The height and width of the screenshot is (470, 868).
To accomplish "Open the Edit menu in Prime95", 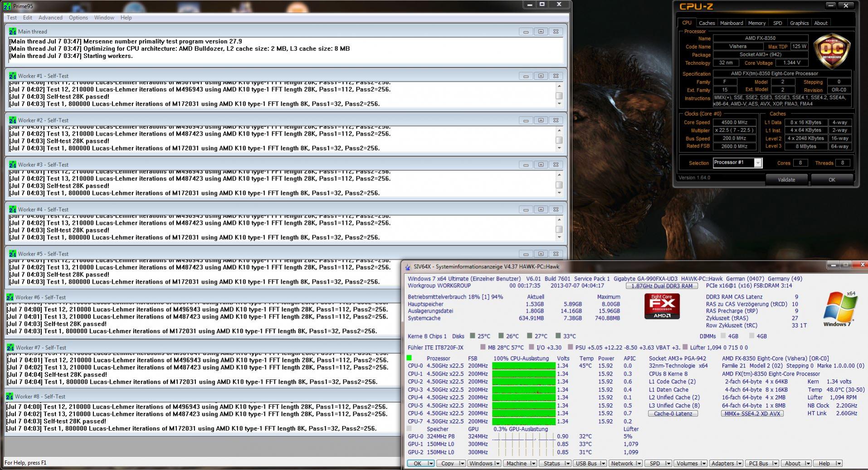I will [28, 18].
